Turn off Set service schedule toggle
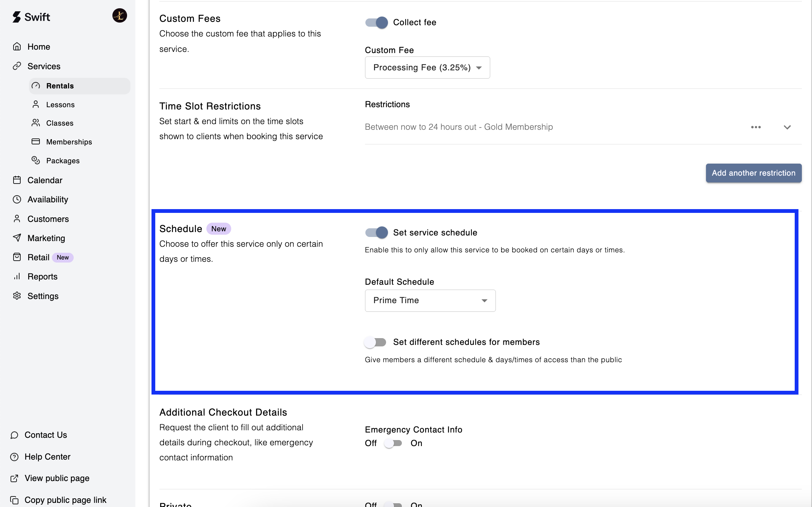Image resolution: width=812 pixels, height=507 pixels. [x=376, y=232]
